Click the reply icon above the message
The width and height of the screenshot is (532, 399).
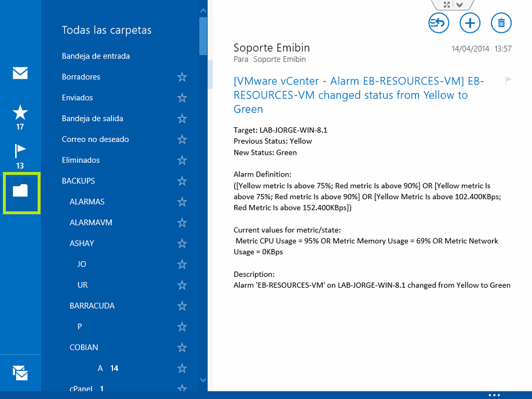[x=438, y=23]
